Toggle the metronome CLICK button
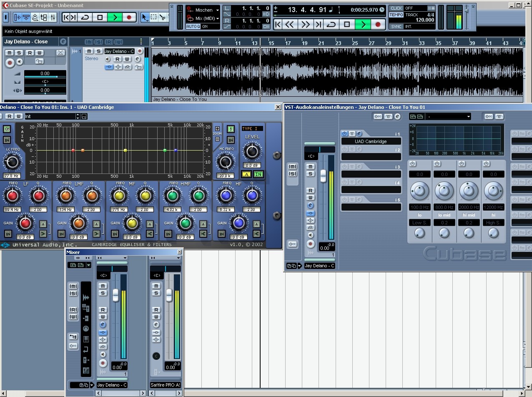Screen dimensions: 532x397 pyautogui.click(x=396, y=8)
